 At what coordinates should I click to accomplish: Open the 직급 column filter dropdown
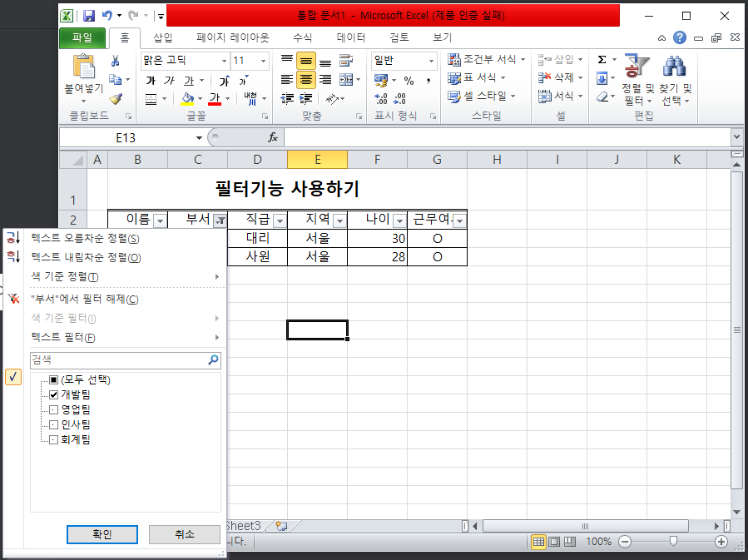pos(280,221)
